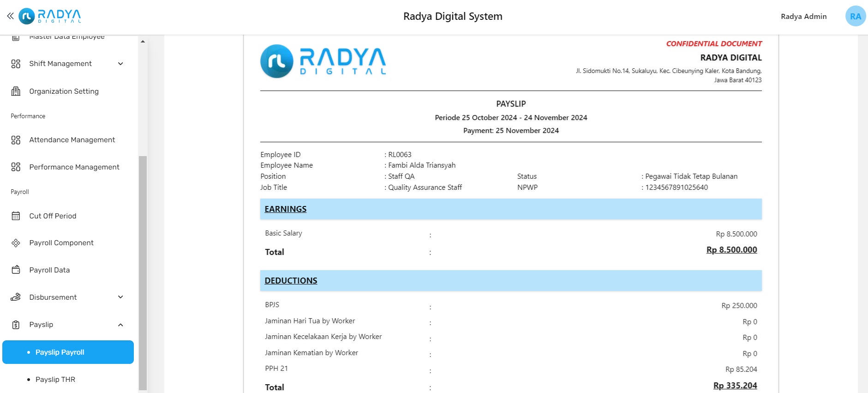Click the position value Staff QA
This screenshot has width=868, height=393.
[x=401, y=176]
